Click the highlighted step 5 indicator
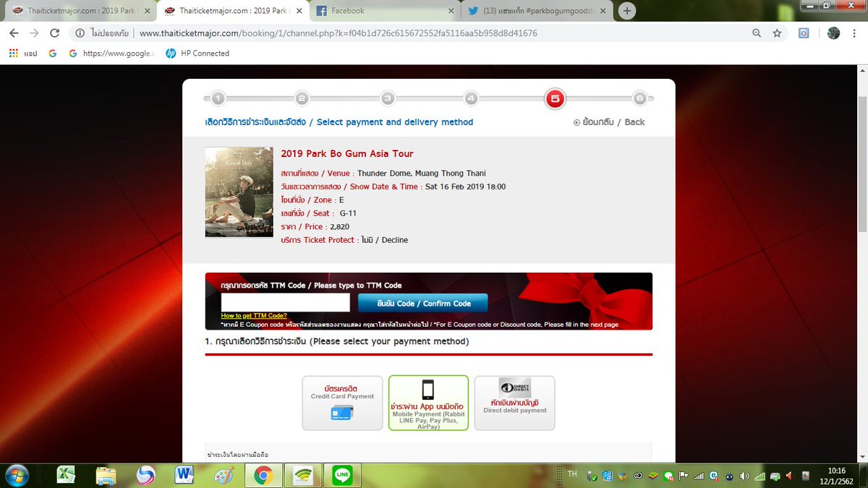868x488 pixels. point(555,98)
